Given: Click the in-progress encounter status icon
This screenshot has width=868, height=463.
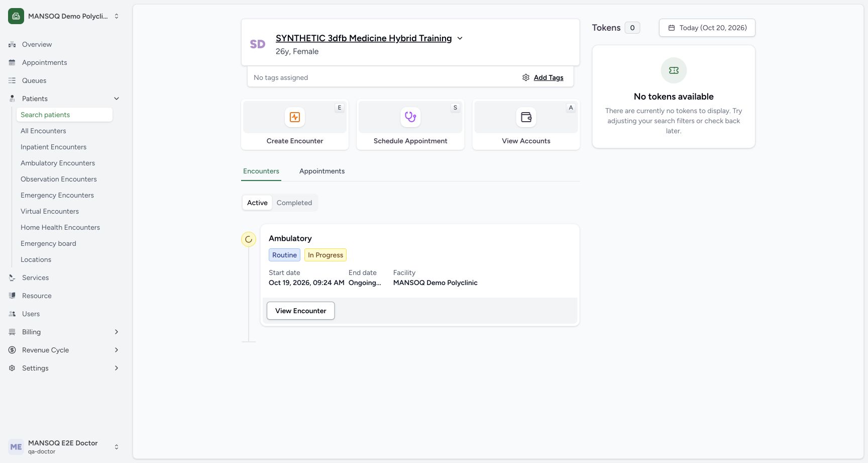Looking at the screenshot, I should [249, 239].
